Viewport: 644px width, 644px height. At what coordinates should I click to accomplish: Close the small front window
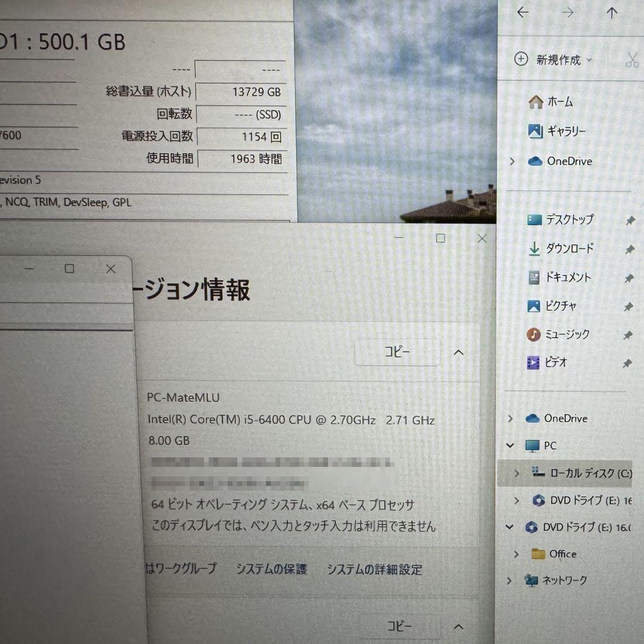coord(110,269)
